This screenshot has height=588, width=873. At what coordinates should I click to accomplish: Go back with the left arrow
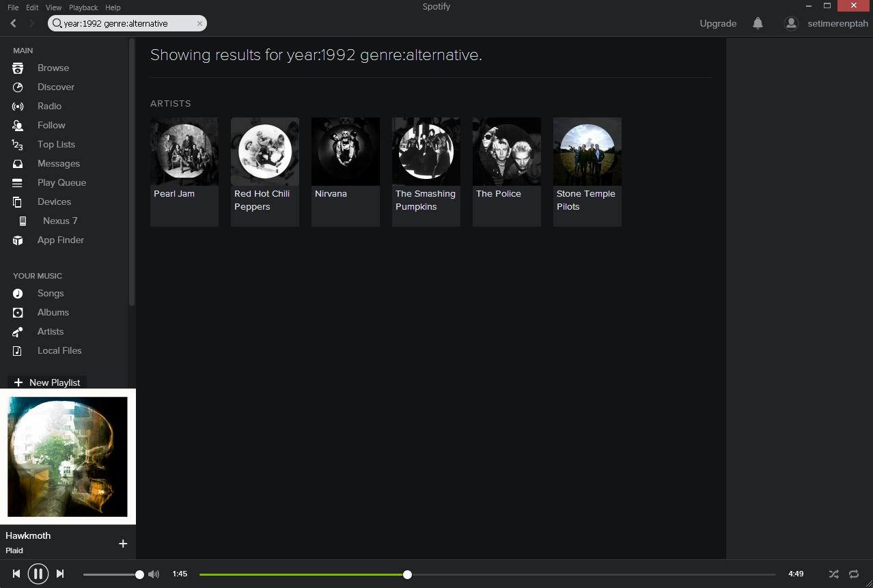(14, 23)
